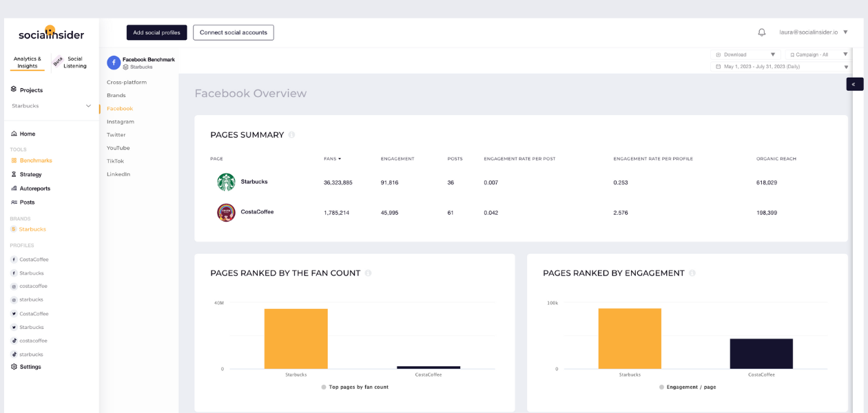Click the Posts column header in the table
The image size is (868, 413).
point(455,159)
